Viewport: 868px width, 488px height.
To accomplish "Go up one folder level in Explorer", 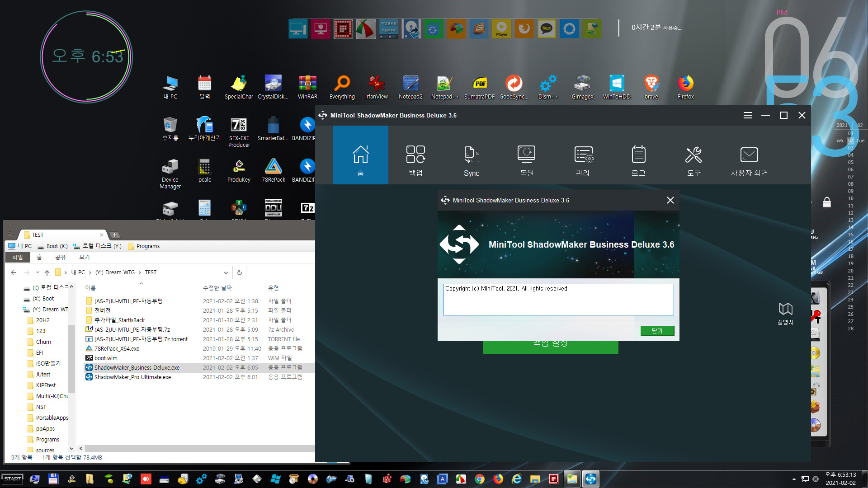I will coord(47,272).
